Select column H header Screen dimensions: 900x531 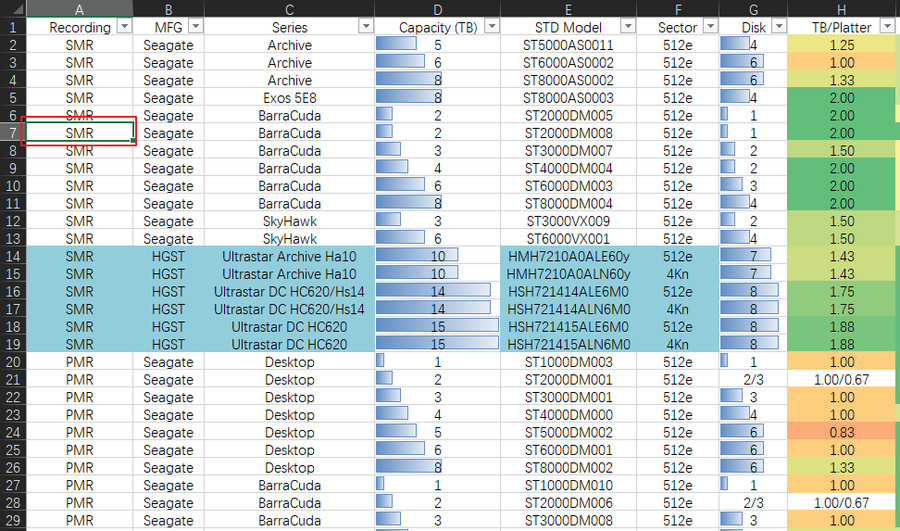841,9
